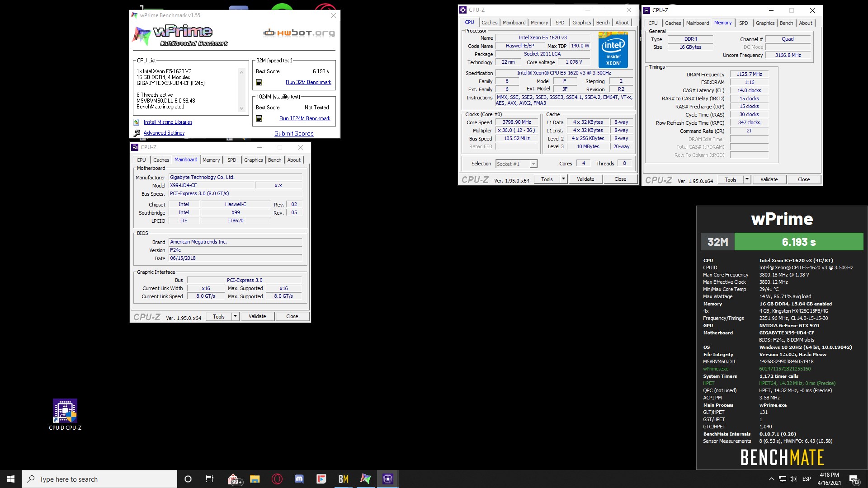Click the wrench icon beside Advanced Settings

tap(137, 133)
